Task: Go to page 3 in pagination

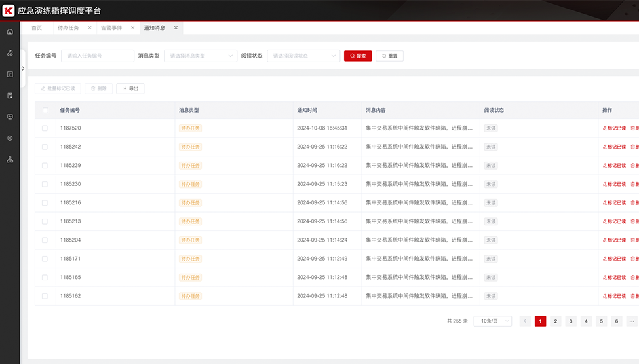Action: click(571, 321)
